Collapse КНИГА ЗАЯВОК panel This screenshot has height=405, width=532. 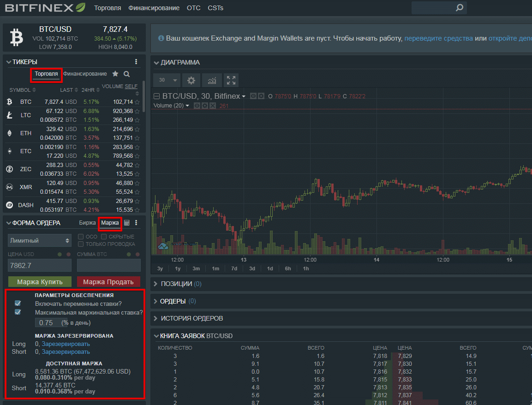click(156, 336)
